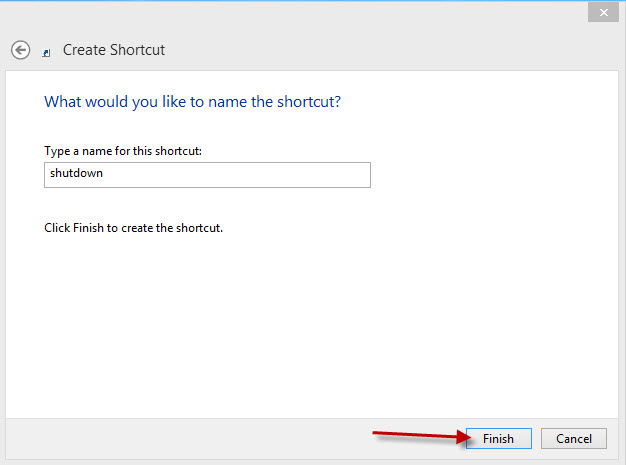Focus the shortcut name input field

[207, 175]
